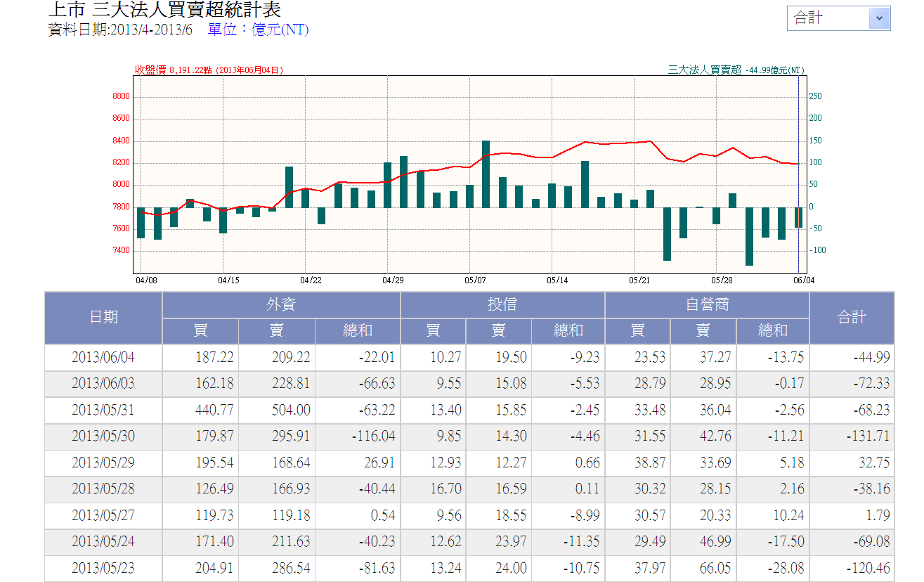
Task: Select the 自營商 column group header
Action: (x=708, y=305)
